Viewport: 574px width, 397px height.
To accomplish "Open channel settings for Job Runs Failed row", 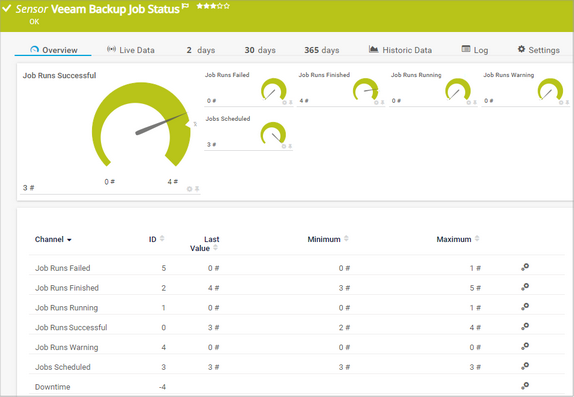I will click(x=525, y=267).
